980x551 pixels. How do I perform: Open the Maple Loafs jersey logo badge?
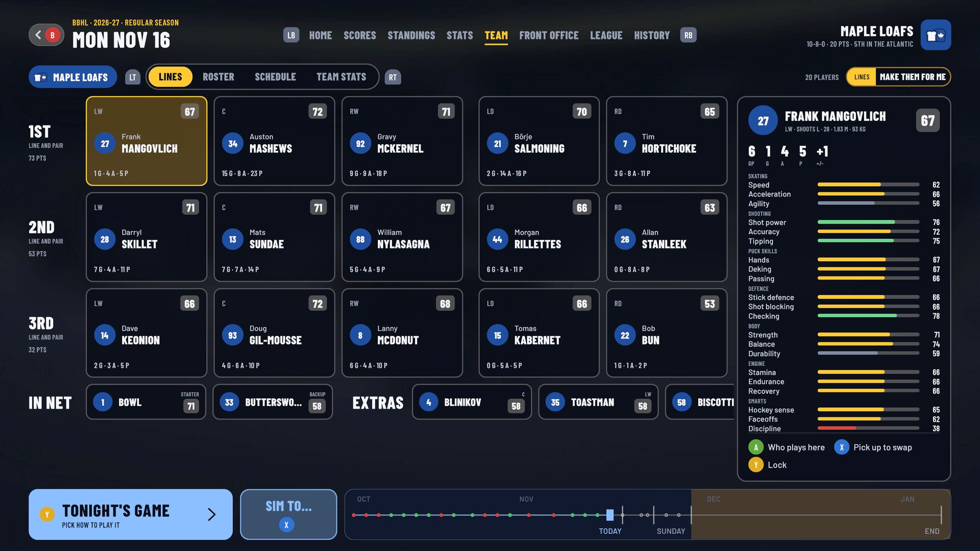click(x=936, y=35)
